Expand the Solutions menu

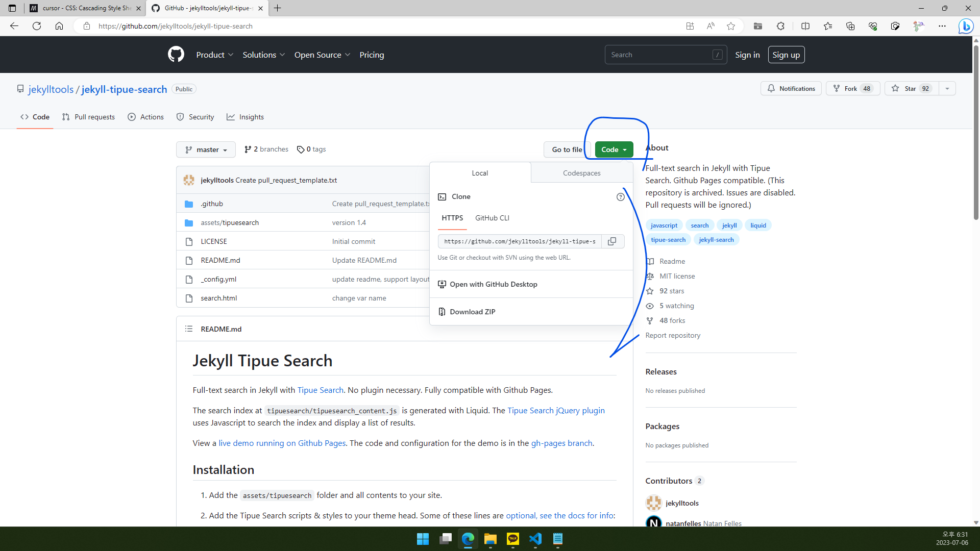point(264,55)
